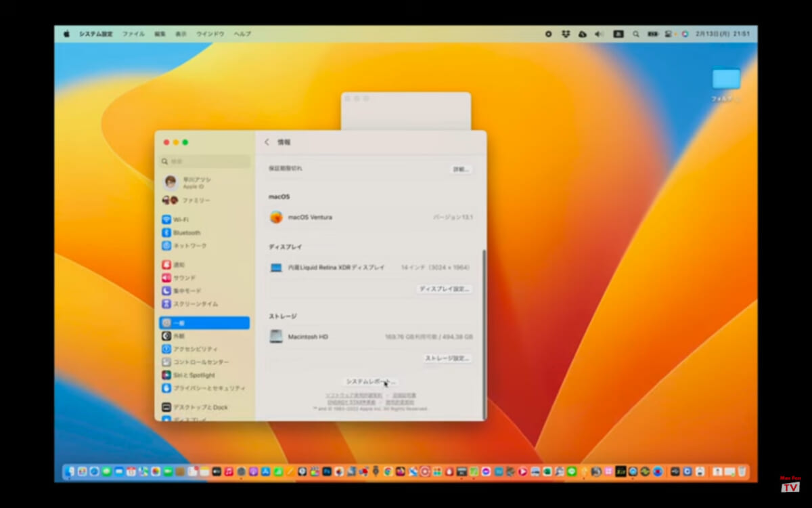Click the Siri icon in the menu bar
The width and height of the screenshot is (812, 508).
pos(685,34)
